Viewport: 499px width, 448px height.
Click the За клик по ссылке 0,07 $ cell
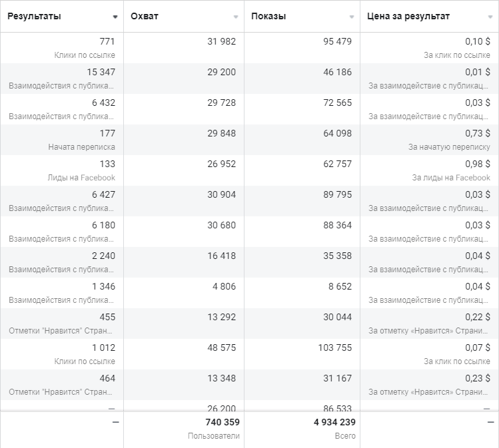tap(429, 354)
